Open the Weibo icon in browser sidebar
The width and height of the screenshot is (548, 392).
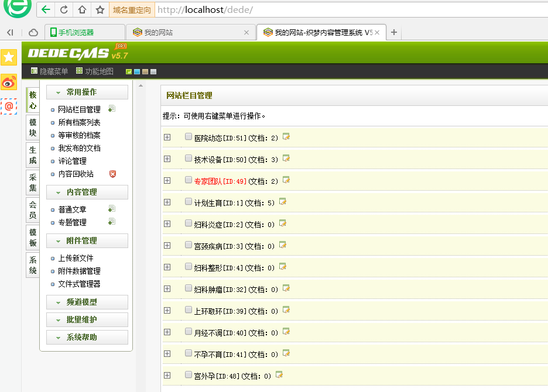click(x=9, y=82)
